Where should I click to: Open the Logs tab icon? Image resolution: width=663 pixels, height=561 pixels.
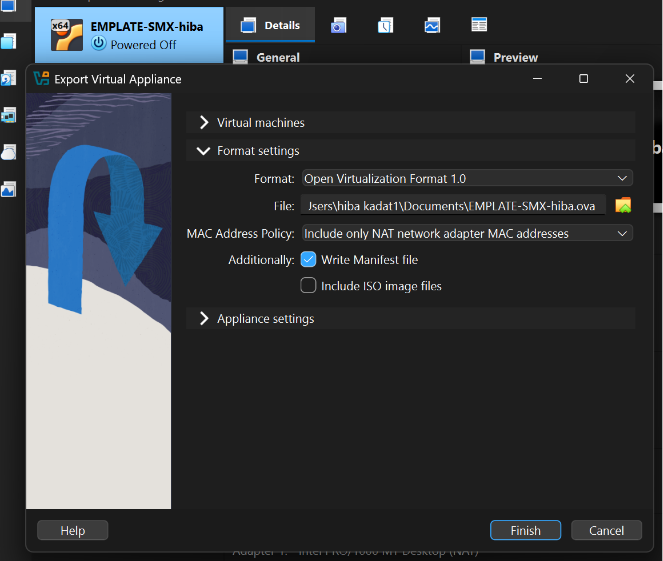385,25
